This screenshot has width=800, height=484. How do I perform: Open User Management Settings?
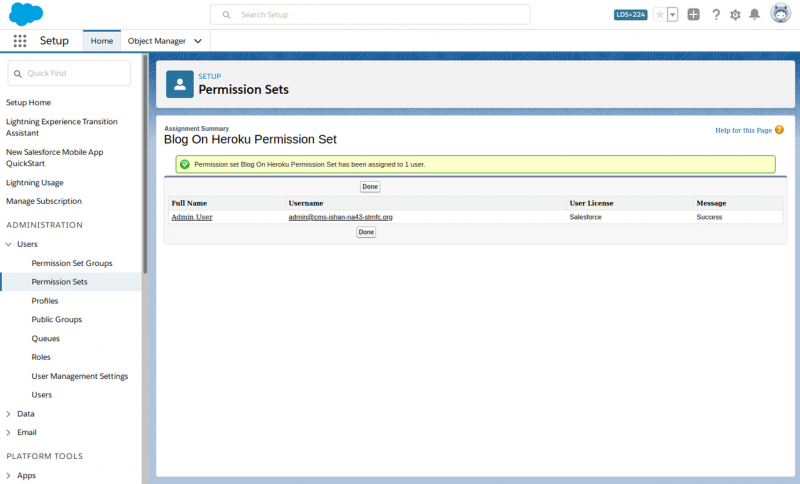pos(80,376)
